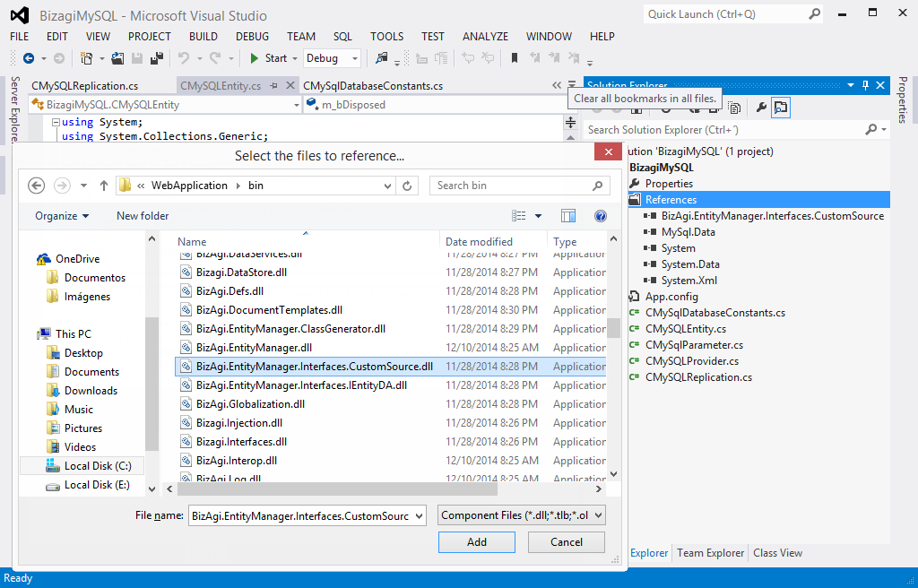This screenshot has width=918, height=588.
Task: Click the Up one level arrow in dialog
Action: (104, 186)
